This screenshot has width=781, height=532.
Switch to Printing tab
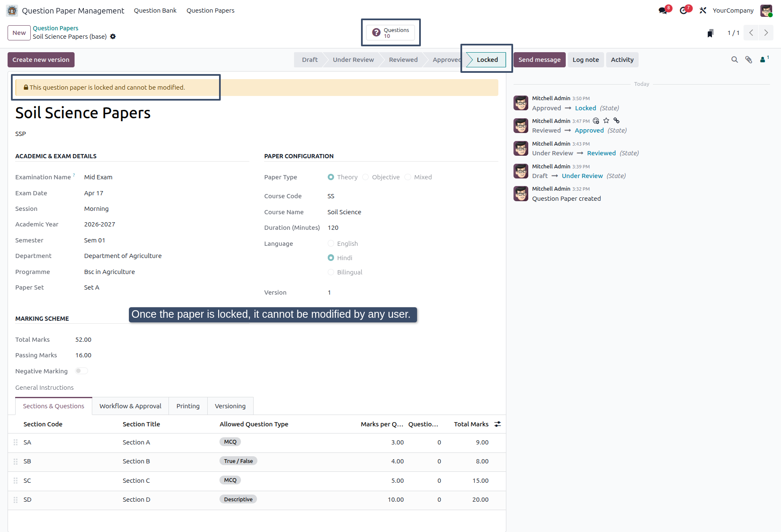(188, 406)
